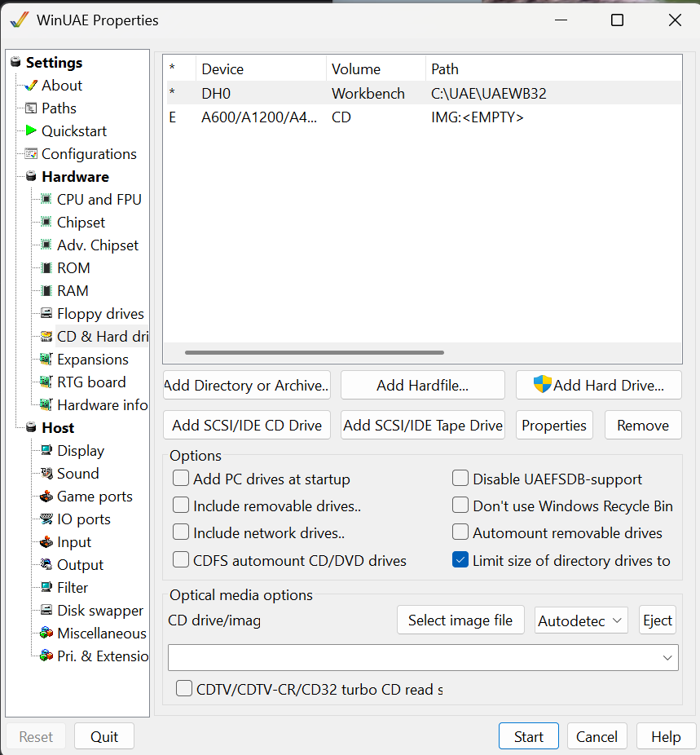Collapse the Hardware tree section
Viewport: 700px width, 755px height.
(x=31, y=177)
